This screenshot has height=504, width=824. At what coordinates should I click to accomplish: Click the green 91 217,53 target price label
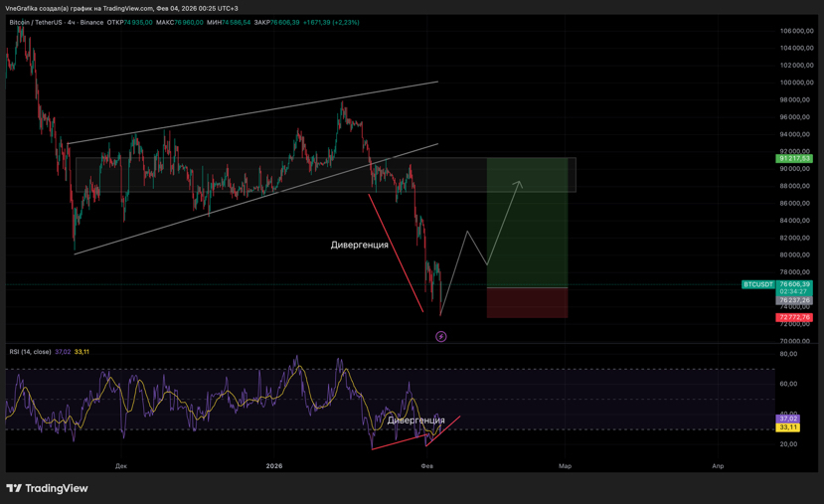pos(794,158)
